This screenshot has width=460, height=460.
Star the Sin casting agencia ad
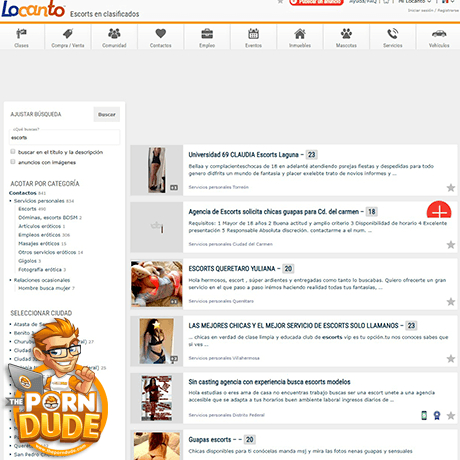click(451, 416)
